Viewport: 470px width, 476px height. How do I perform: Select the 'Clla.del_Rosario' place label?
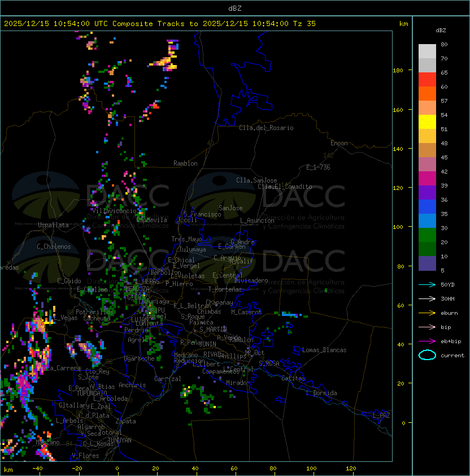[266, 128]
